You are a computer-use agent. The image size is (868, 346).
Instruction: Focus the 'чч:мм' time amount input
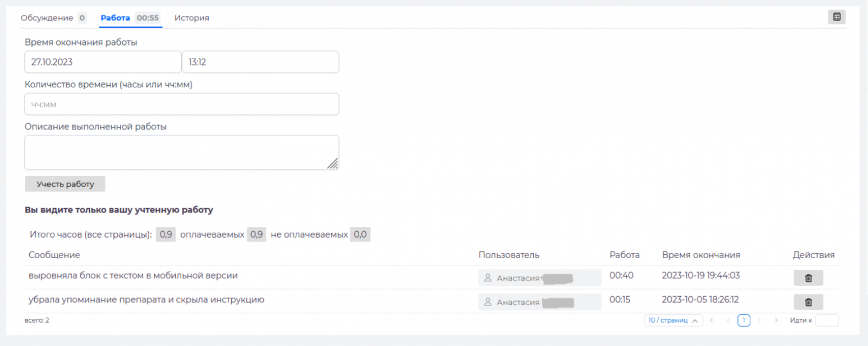coord(181,104)
